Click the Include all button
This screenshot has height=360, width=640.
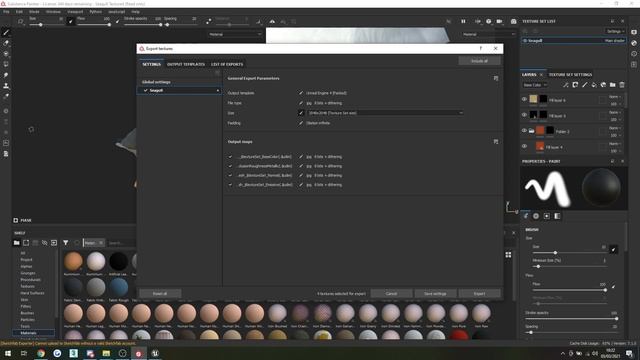coord(480,61)
